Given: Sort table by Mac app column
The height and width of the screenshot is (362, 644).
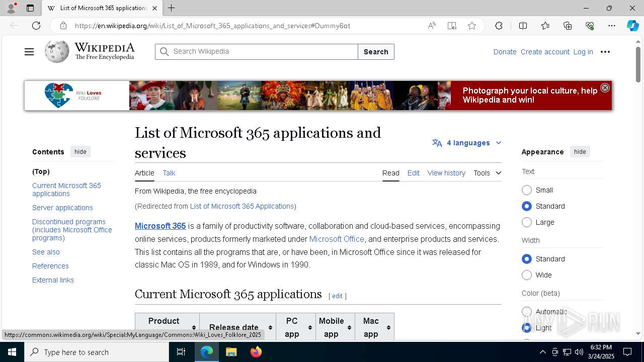Looking at the screenshot, I should pyautogui.click(x=375, y=327).
